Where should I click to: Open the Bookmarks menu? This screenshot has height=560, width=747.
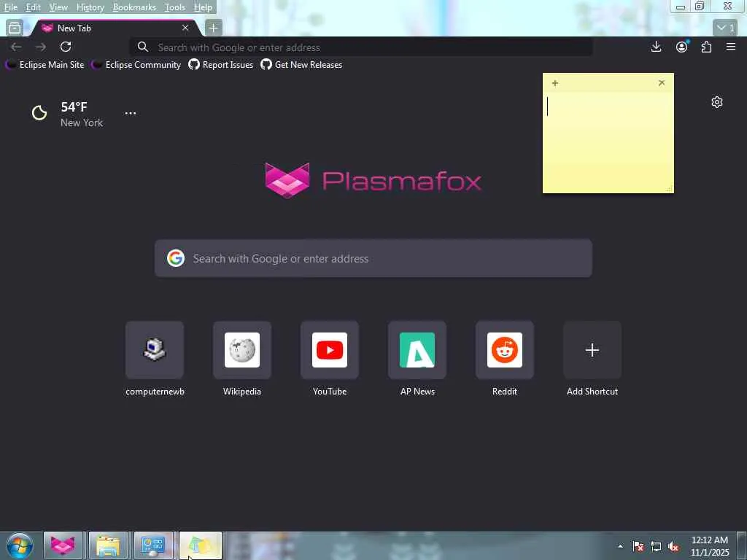[x=134, y=7]
